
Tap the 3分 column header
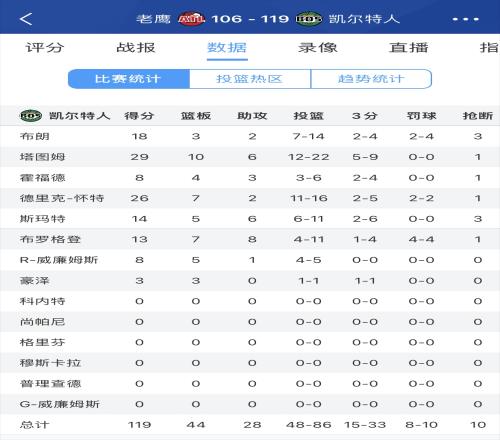pyautogui.click(x=365, y=116)
